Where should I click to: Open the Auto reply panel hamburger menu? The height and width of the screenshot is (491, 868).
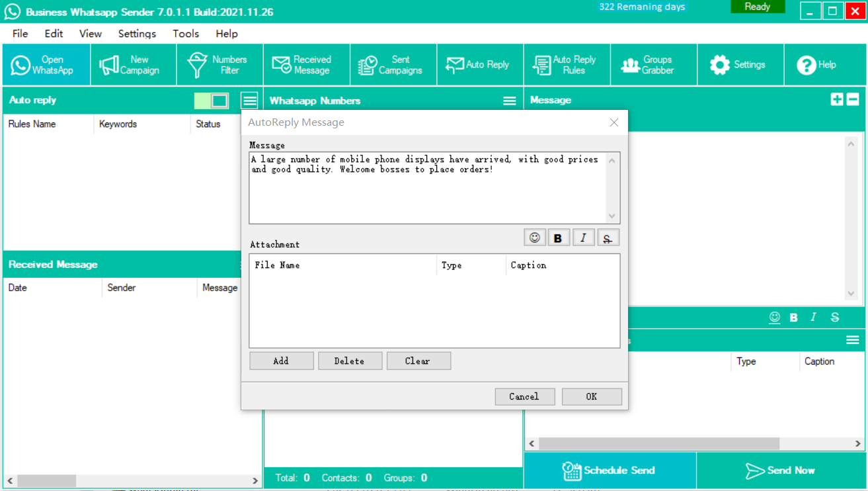point(249,101)
